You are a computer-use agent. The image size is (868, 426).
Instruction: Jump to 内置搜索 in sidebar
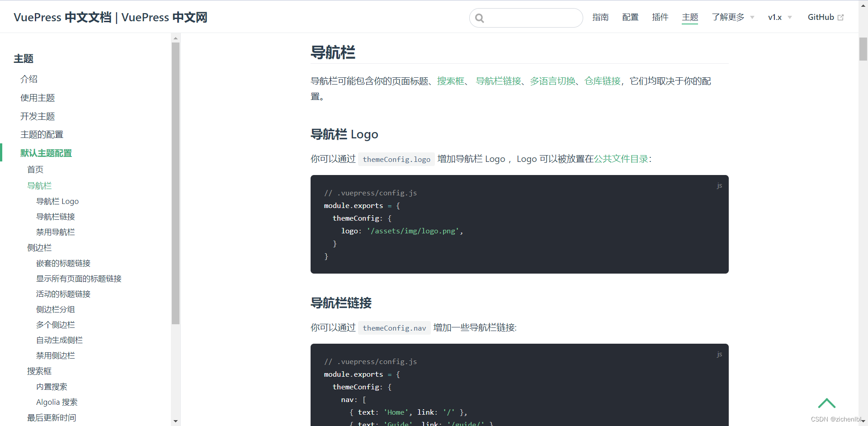point(52,387)
